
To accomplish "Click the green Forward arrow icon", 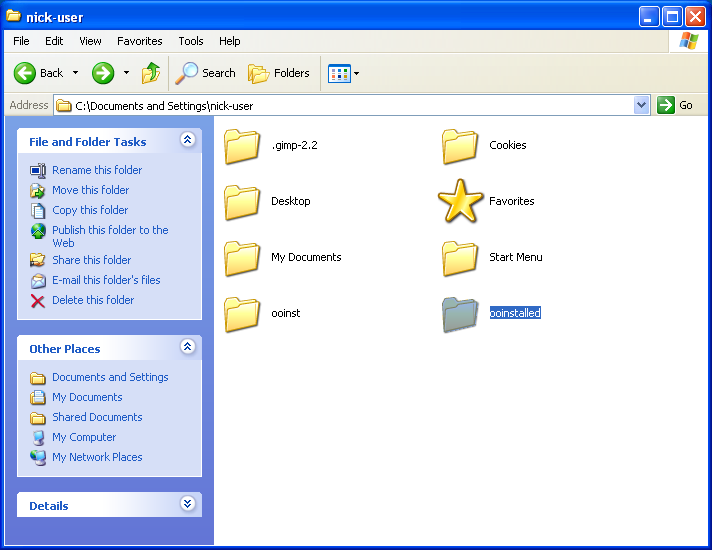I will (103, 73).
